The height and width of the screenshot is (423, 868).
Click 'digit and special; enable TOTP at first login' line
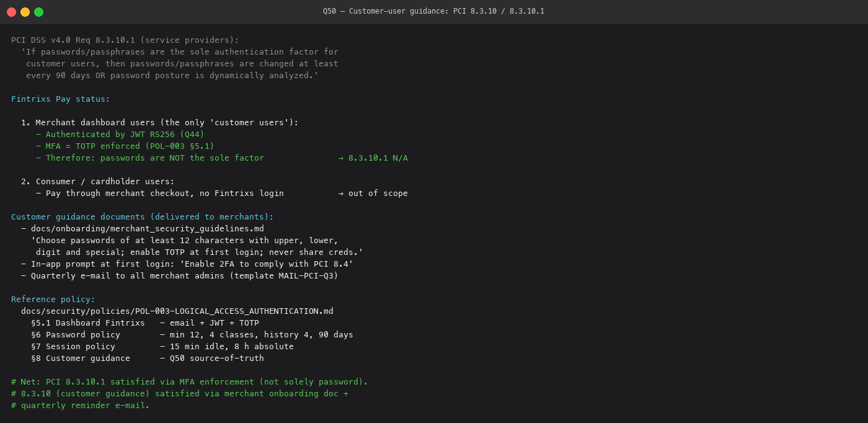click(x=200, y=252)
